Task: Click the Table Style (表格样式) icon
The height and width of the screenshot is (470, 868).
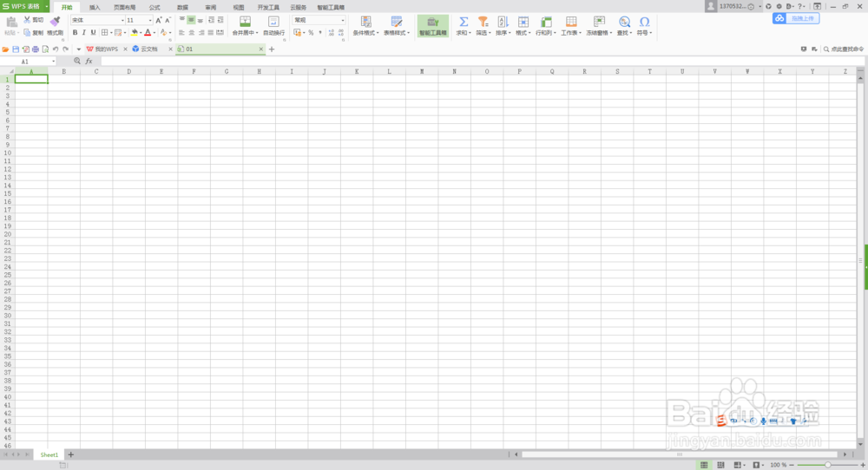Action: (397, 22)
